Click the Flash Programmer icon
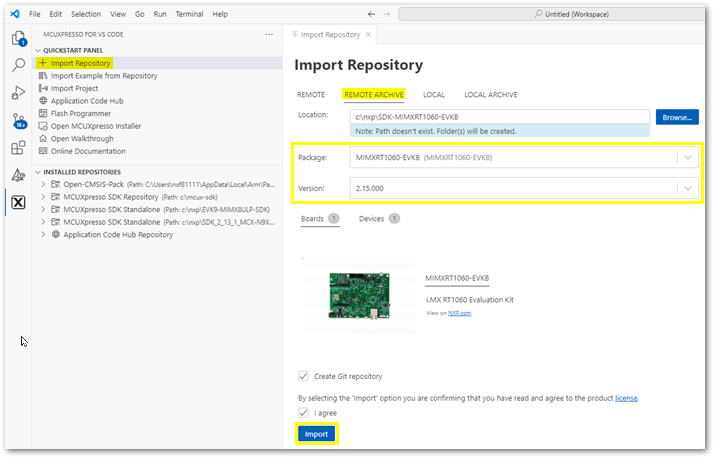The image size is (714, 458). [43, 113]
